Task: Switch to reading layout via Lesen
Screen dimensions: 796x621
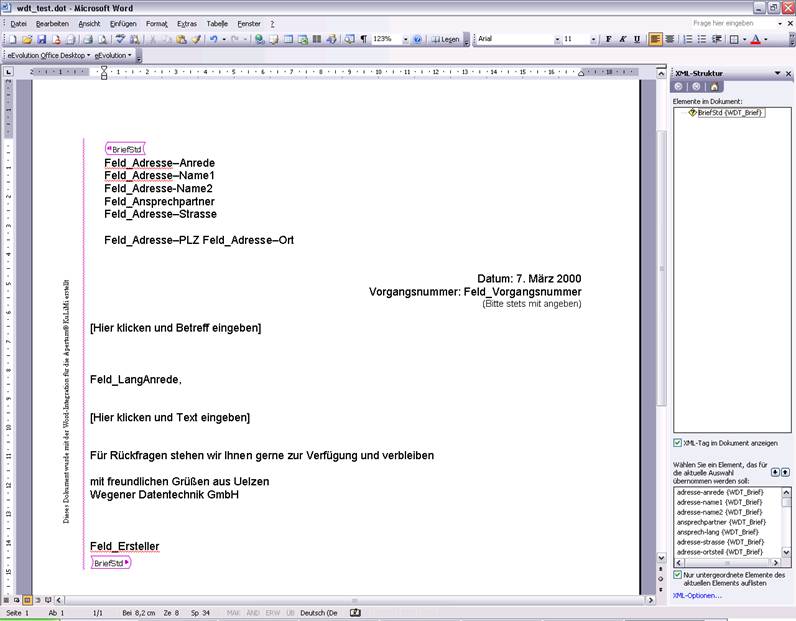Action: coord(445,39)
